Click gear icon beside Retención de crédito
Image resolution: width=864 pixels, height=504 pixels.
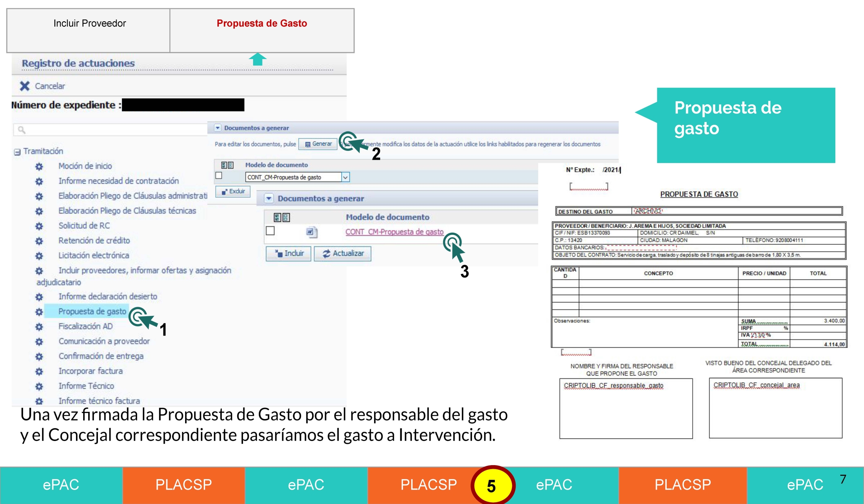point(39,241)
